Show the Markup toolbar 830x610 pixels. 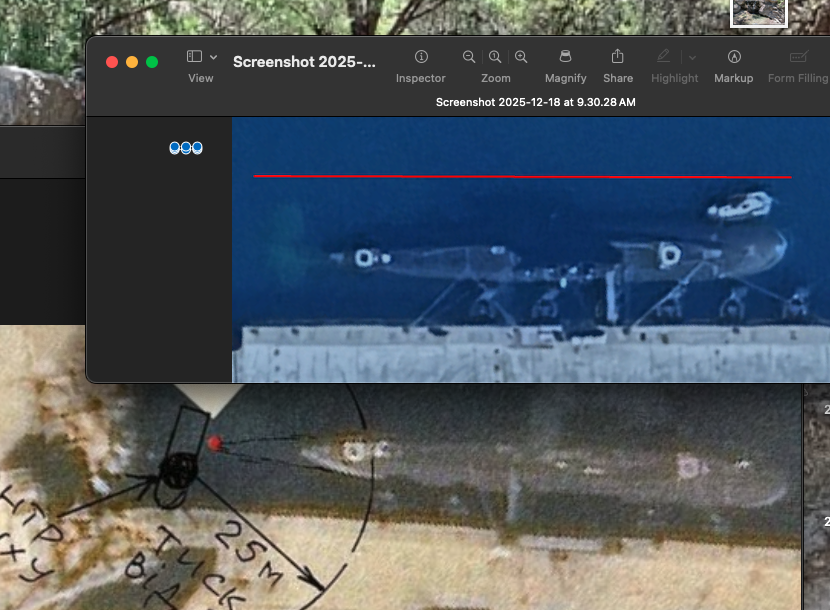pos(734,58)
